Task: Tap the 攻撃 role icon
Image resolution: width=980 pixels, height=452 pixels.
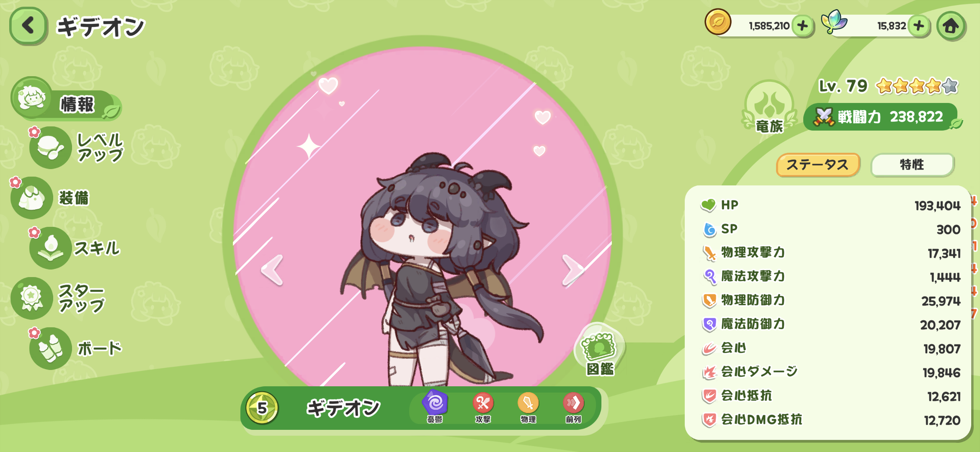Action: [x=483, y=408]
